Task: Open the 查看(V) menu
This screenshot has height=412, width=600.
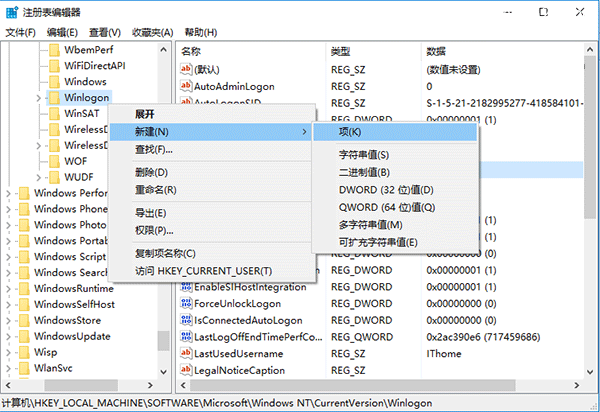Action: (x=105, y=33)
